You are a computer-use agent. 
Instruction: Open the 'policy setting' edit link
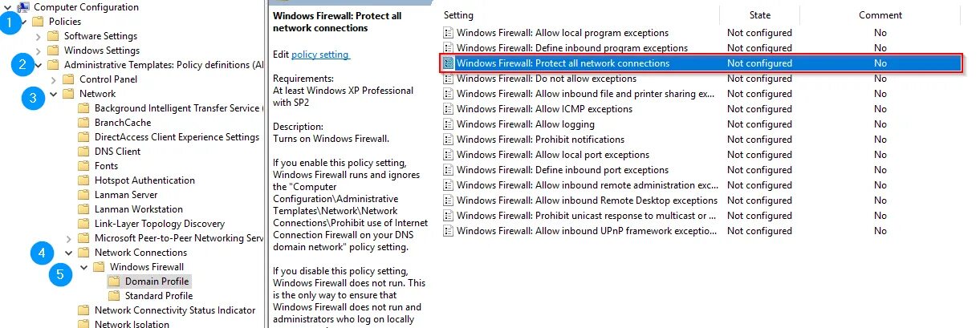click(320, 55)
